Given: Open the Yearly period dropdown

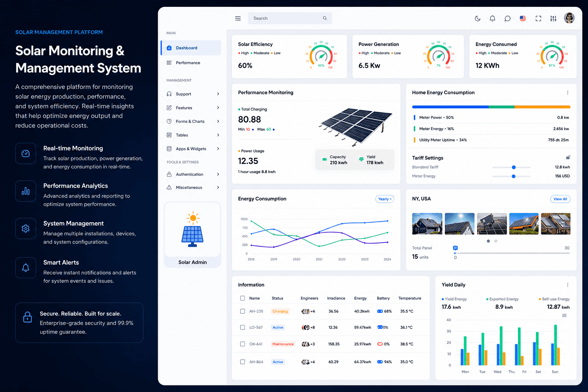Looking at the screenshot, I should coord(385,199).
